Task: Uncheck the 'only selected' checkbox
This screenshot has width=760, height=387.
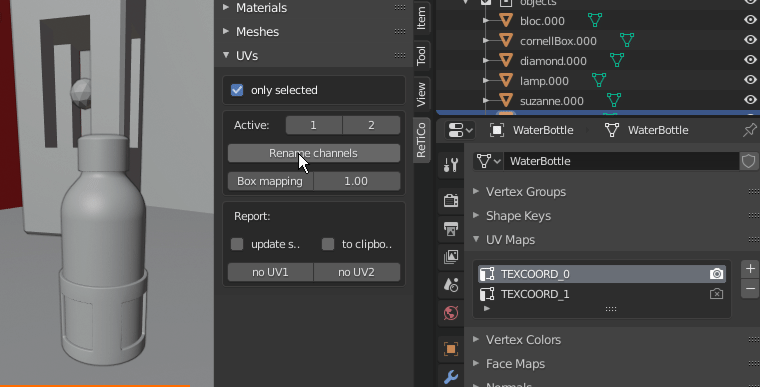Action: 237,90
